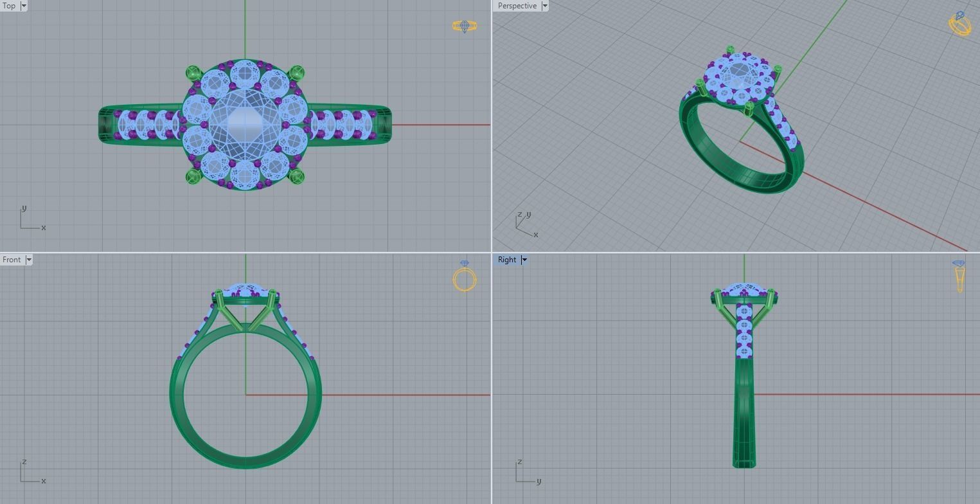Select the ring band in Front viewport
The height and width of the screenshot is (504, 980).
245,463
